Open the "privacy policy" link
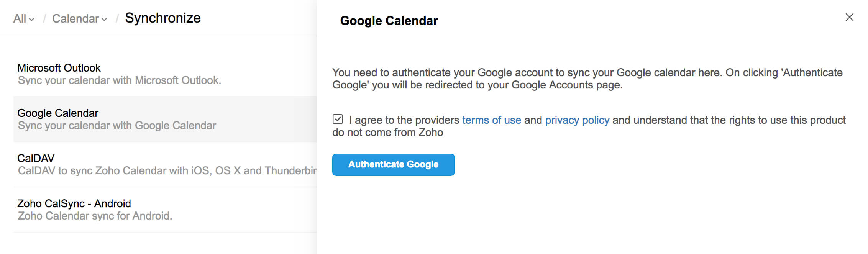Image resolution: width=868 pixels, height=254 pixels. (577, 120)
